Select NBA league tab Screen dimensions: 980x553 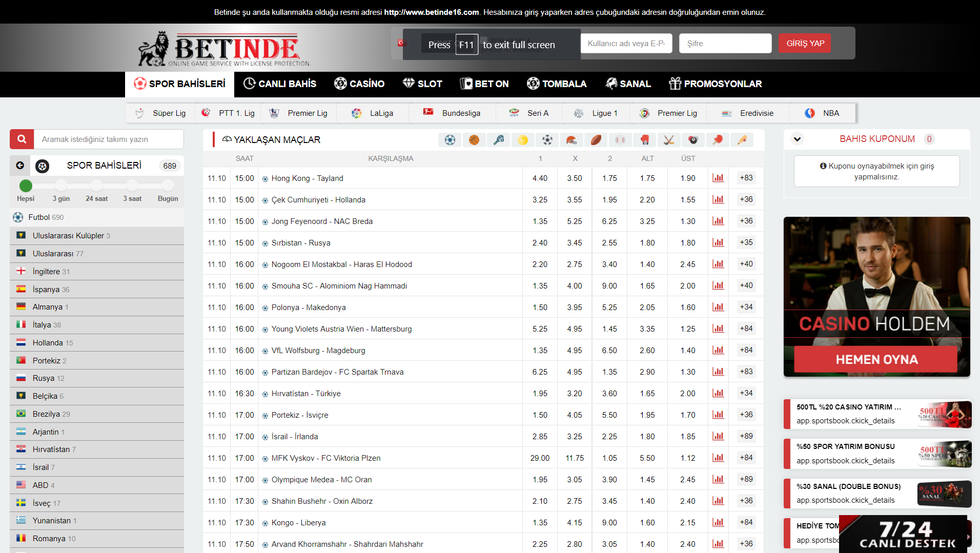click(822, 113)
